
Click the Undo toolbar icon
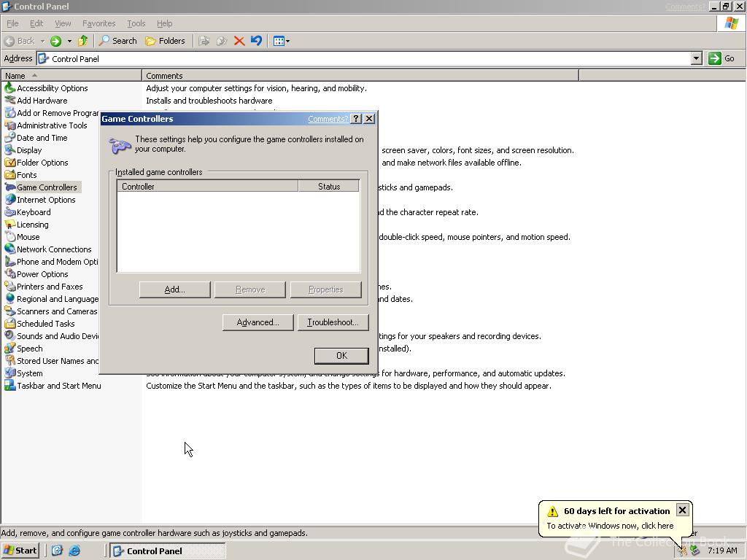click(x=256, y=41)
